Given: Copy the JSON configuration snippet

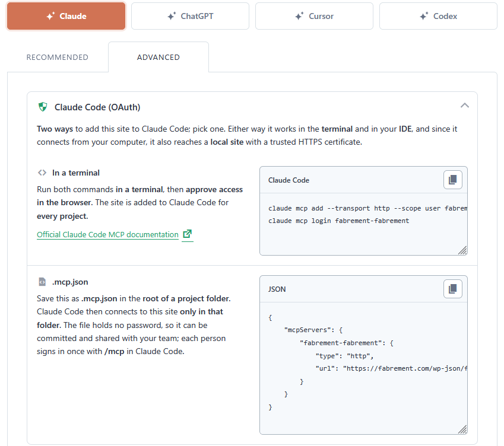Looking at the screenshot, I should [452, 289].
